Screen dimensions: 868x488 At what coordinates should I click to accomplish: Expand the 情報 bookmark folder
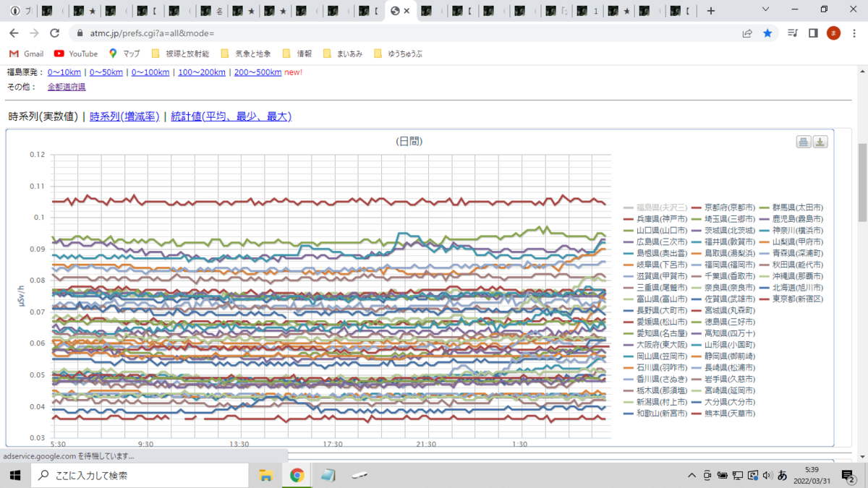(297, 53)
